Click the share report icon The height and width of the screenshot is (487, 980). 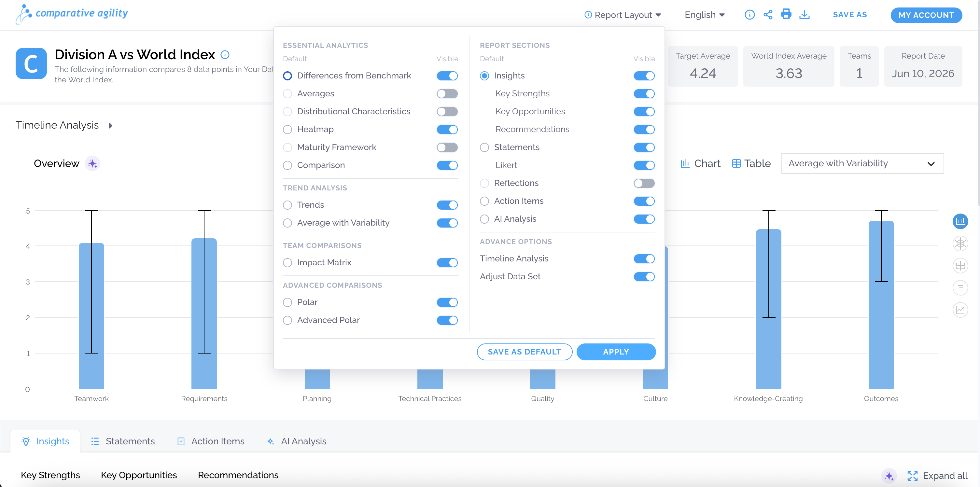click(768, 15)
